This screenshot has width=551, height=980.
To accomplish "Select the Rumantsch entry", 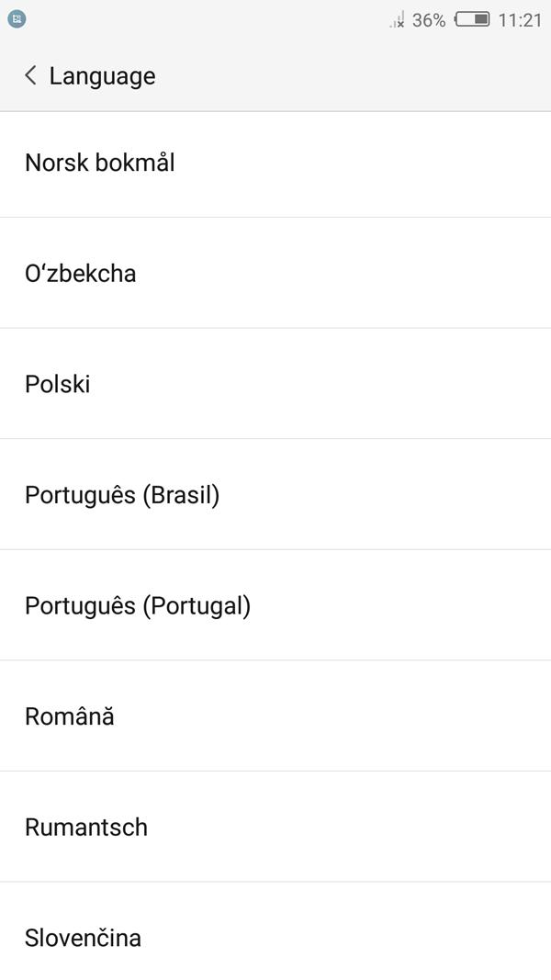I will (275, 827).
